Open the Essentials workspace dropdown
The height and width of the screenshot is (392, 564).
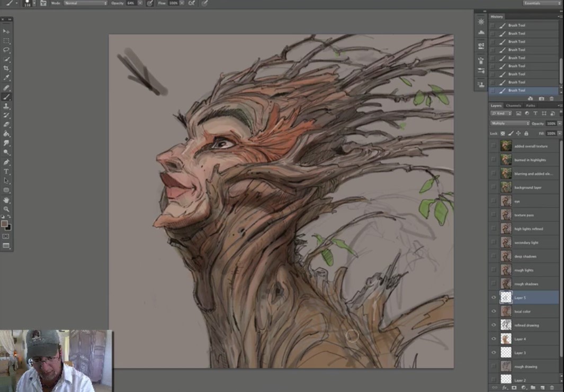point(541,3)
